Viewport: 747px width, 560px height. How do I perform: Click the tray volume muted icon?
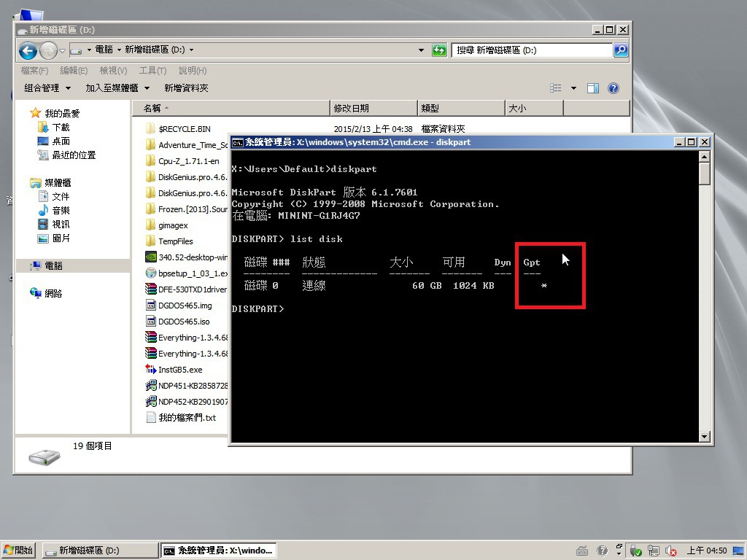pyautogui.click(x=671, y=551)
